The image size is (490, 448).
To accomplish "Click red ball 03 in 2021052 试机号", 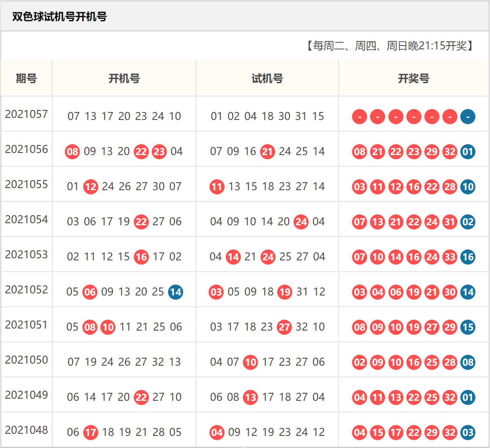I will 216,292.
